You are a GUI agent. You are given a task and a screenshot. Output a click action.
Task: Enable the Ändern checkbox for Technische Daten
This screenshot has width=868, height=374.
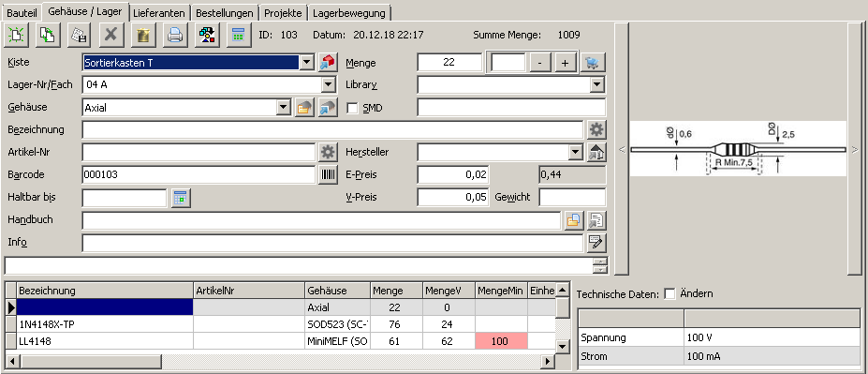[x=669, y=293]
